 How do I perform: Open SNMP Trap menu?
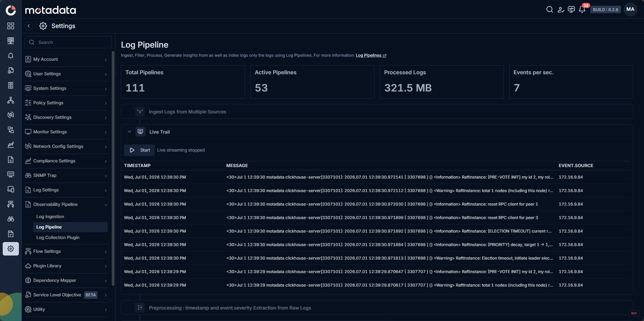click(x=66, y=176)
